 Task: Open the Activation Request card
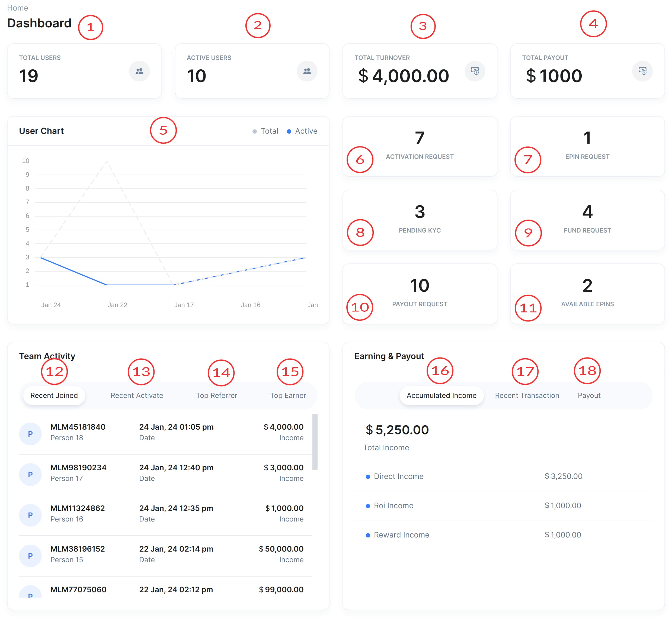(420, 146)
